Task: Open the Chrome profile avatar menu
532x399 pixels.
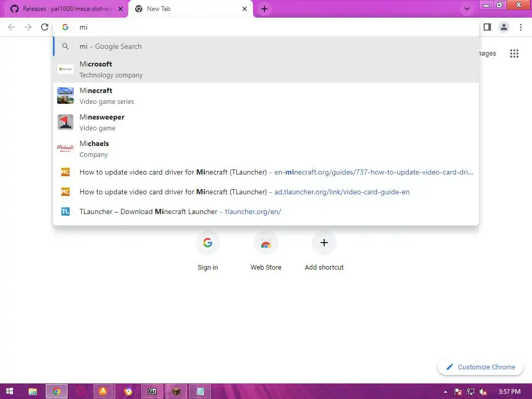Action: point(504,27)
